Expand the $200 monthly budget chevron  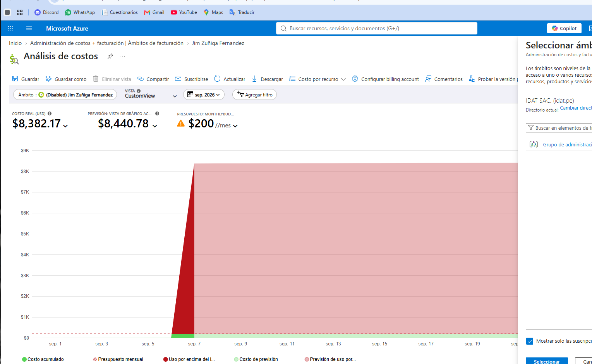[x=235, y=126]
